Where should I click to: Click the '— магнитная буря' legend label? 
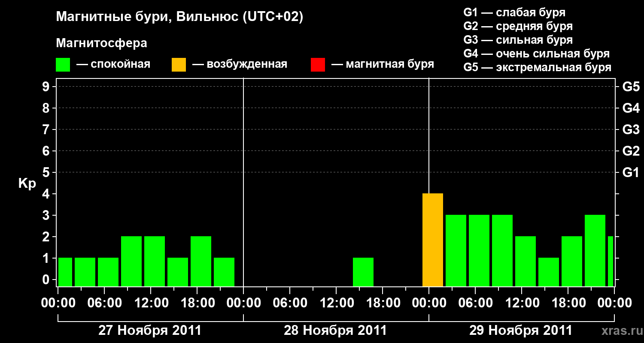click(383, 64)
